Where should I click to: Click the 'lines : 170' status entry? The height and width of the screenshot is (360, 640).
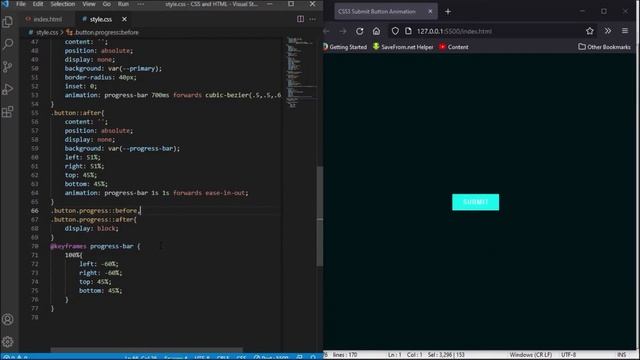point(344,355)
